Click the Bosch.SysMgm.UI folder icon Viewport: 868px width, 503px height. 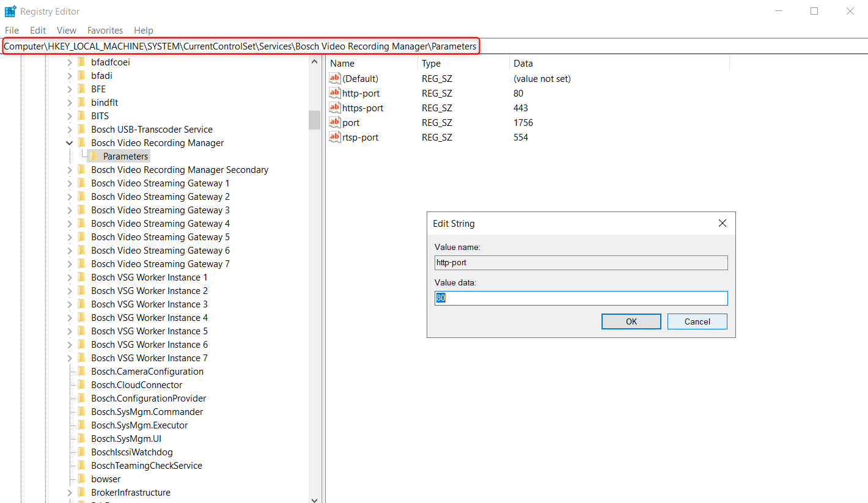coord(82,438)
